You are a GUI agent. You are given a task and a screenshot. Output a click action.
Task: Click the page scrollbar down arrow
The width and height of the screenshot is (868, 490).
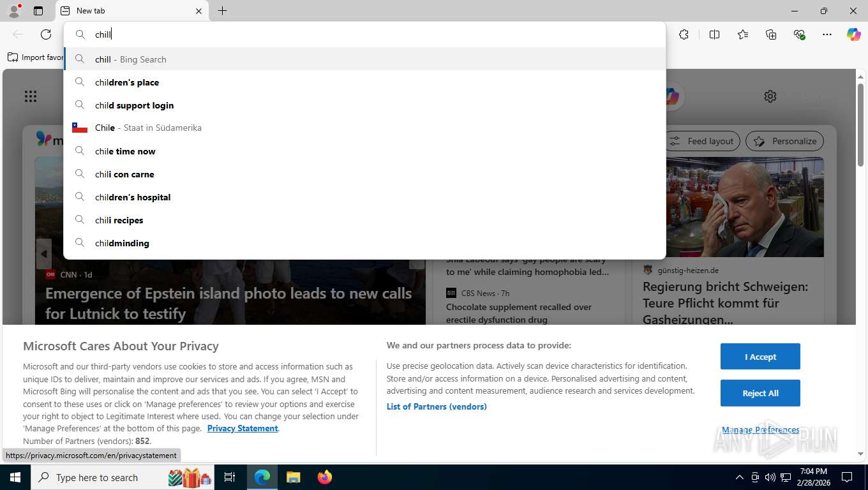[860, 454]
